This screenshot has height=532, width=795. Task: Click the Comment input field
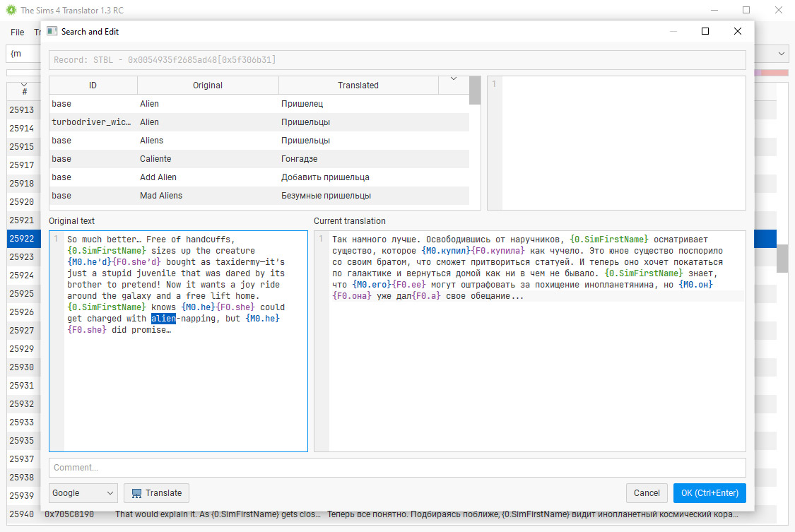(397, 468)
